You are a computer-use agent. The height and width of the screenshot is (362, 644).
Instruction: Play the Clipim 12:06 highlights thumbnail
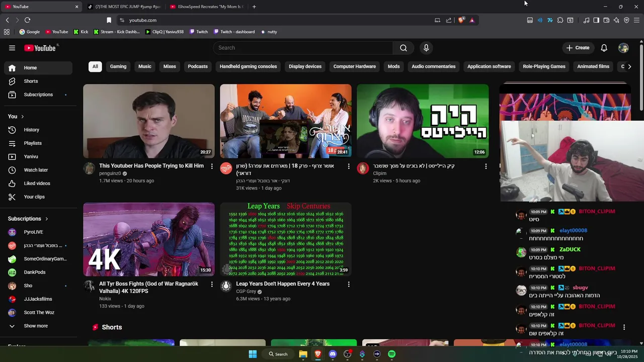423,121
